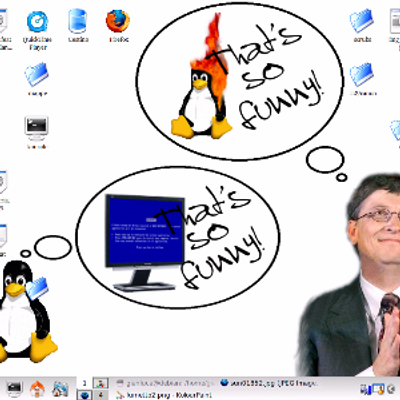
Task: Open the Konsole terminal desktop icon
Action: (x=37, y=128)
